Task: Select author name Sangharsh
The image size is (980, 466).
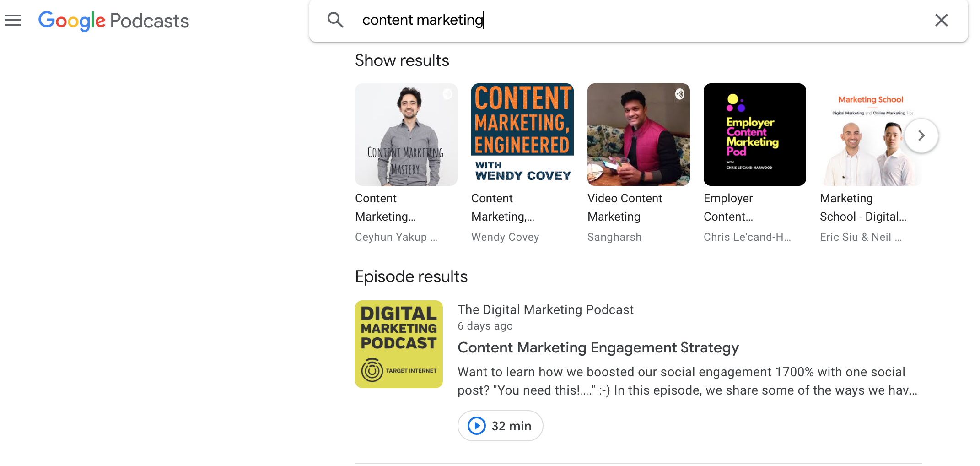Action: 614,237
